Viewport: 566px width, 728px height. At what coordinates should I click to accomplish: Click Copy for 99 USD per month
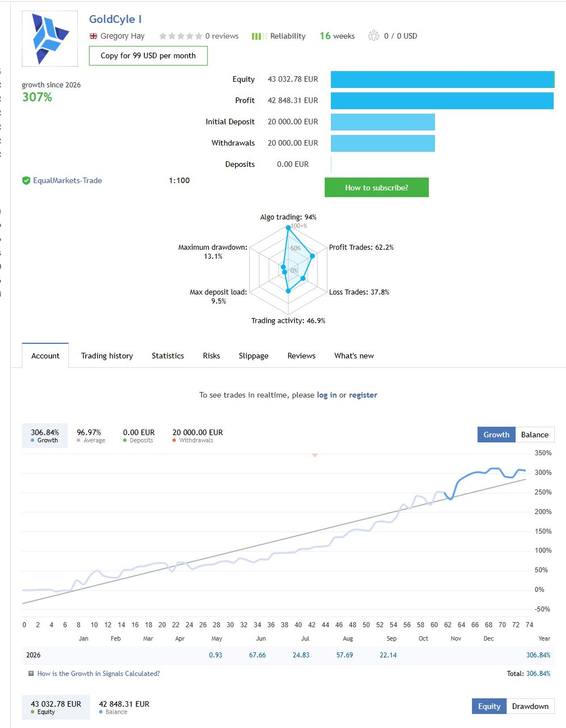tap(148, 55)
